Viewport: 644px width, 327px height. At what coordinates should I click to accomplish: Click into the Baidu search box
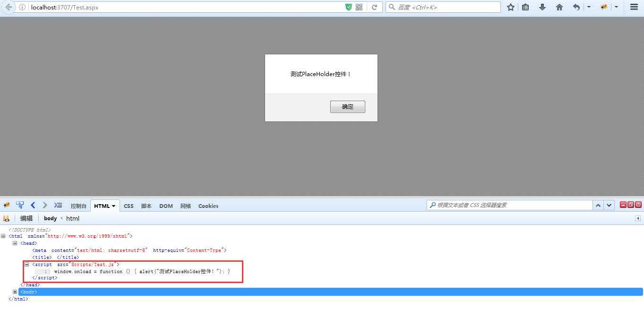pyautogui.click(x=443, y=7)
